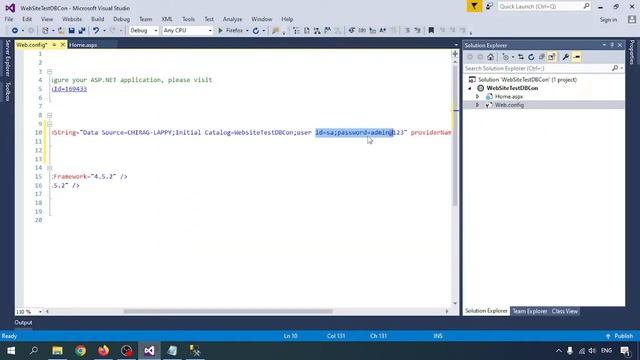Click the Solution Explorer Refresh icon

(531, 57)
